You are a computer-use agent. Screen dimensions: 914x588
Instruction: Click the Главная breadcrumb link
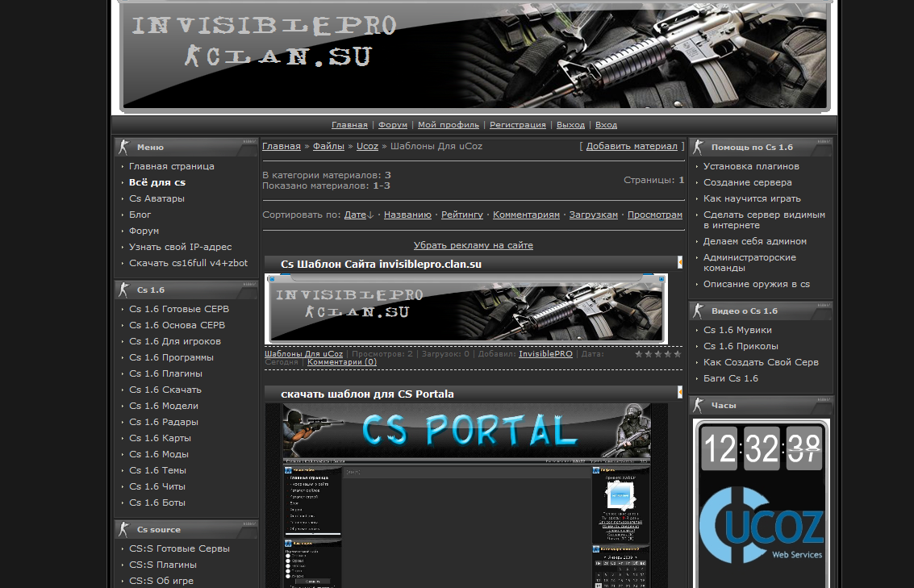(282, 146)
